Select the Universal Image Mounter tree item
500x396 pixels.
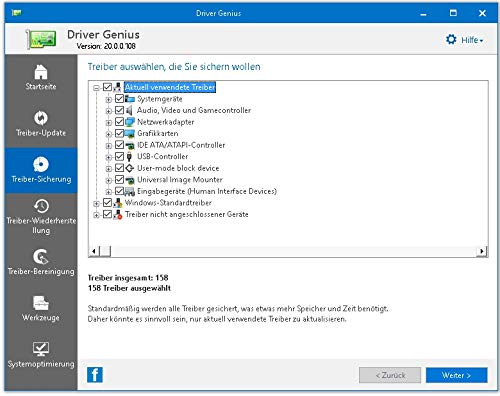point(180,180)
